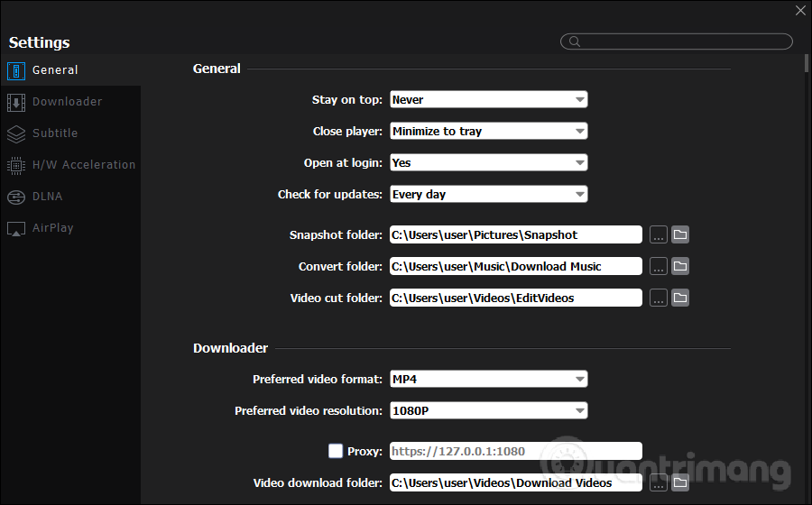The width and height of the screenshot is (812, 505).
Task: Click the Subtitle layers icon
Action: 16,134
